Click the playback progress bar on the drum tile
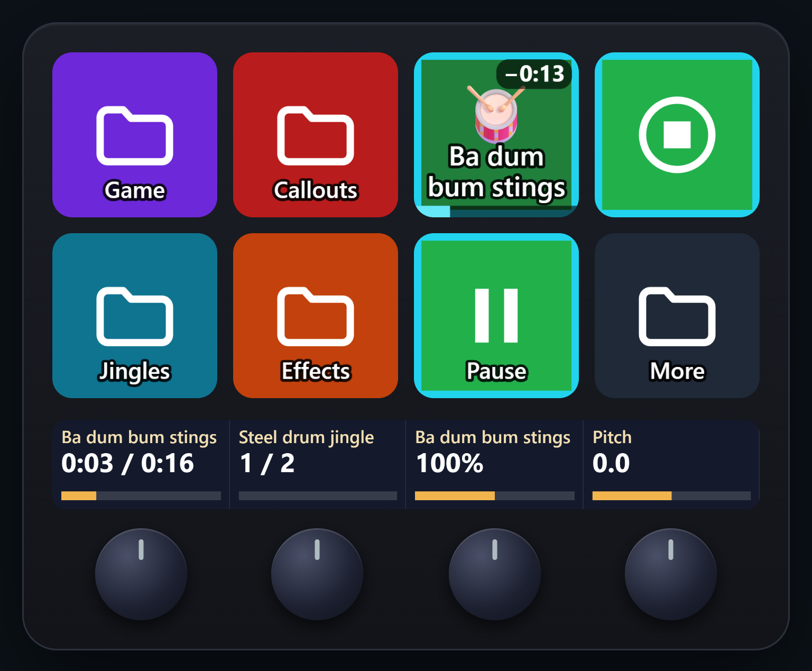The height and width of the screenshot is (671, 812). click(x=496, y=212)
